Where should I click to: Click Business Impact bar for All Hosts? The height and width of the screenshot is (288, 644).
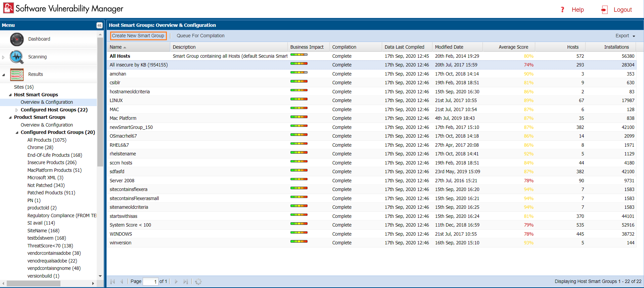coord(299,54)
